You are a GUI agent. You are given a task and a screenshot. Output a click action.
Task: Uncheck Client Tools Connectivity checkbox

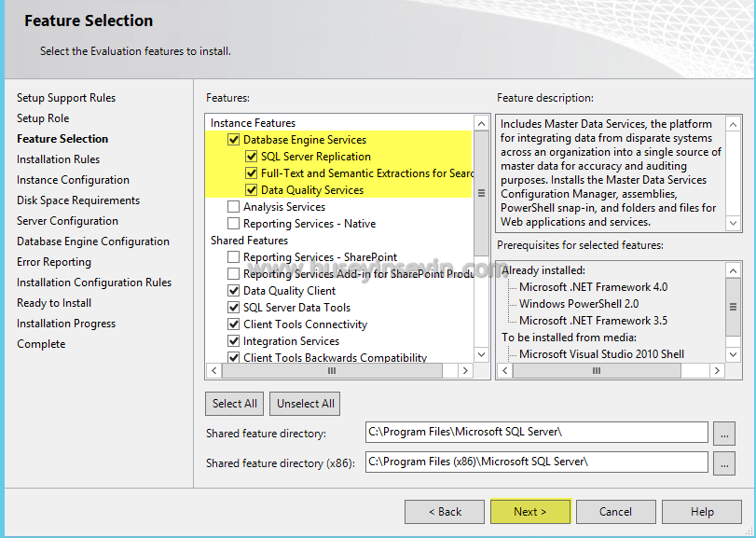233,324
